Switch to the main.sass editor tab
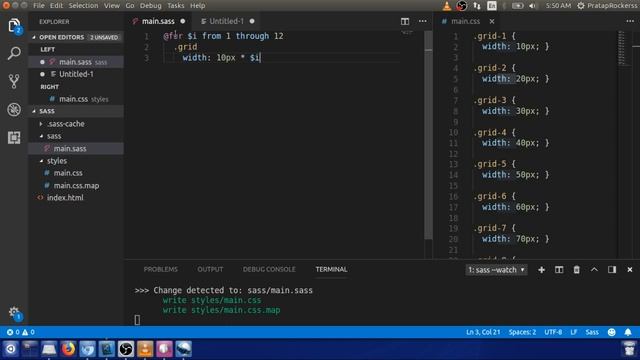 [158, 21]
